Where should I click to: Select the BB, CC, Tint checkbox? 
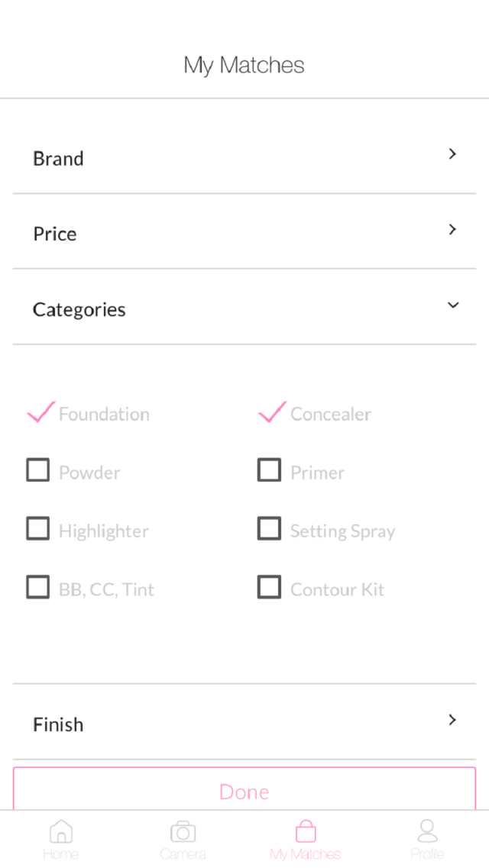pos(38,587)
